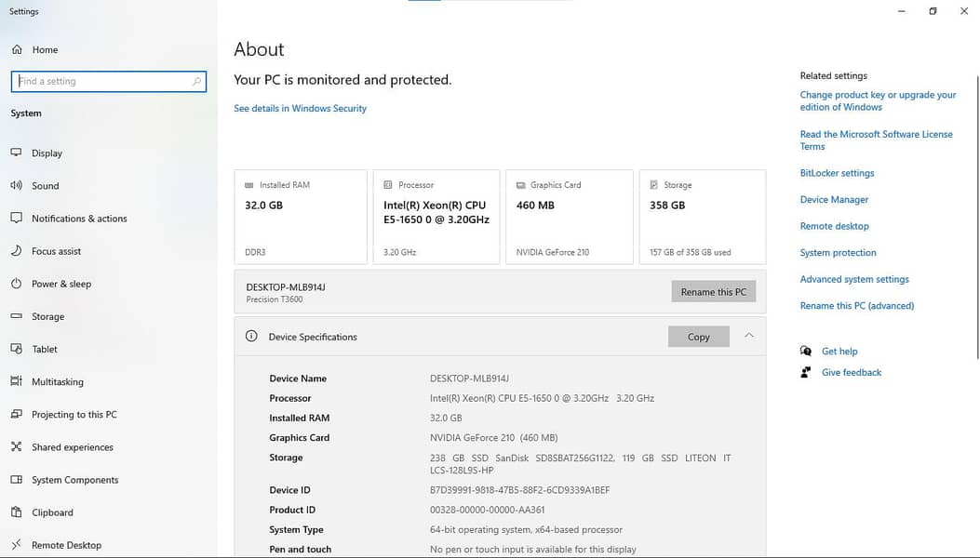The width and height of the screenshot is (980, 558).
Task: Click the 32.0 GB value in RAM card
Action: (263, 205)
